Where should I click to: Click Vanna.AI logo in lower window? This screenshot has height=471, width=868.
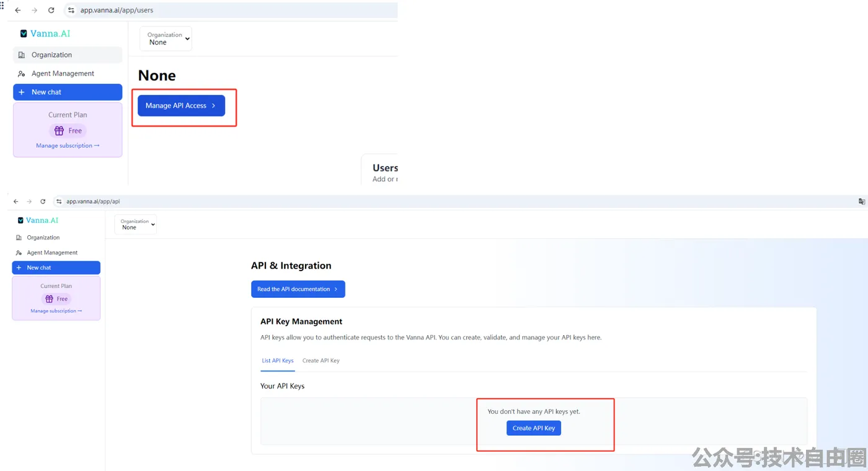pyautogui.click(x=38, y=220)
